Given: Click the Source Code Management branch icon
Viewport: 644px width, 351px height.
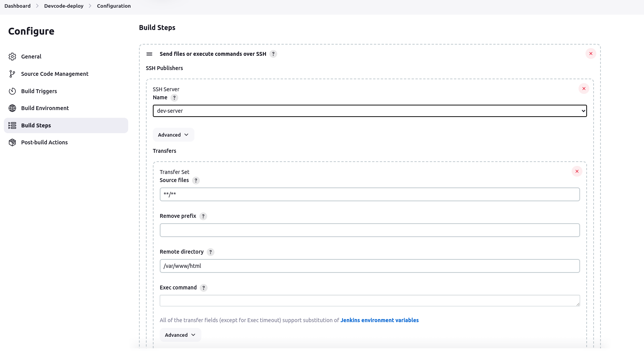Looking at the screenshot, I should [12, 74].
